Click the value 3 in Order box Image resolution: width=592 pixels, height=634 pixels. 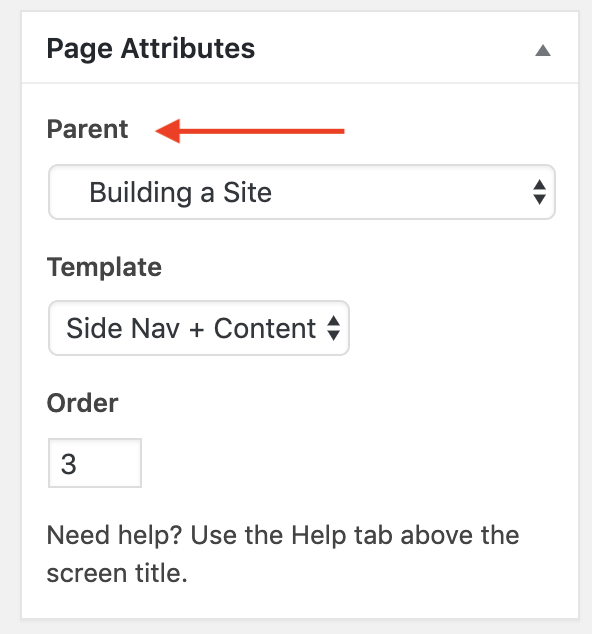coord(69,464)
